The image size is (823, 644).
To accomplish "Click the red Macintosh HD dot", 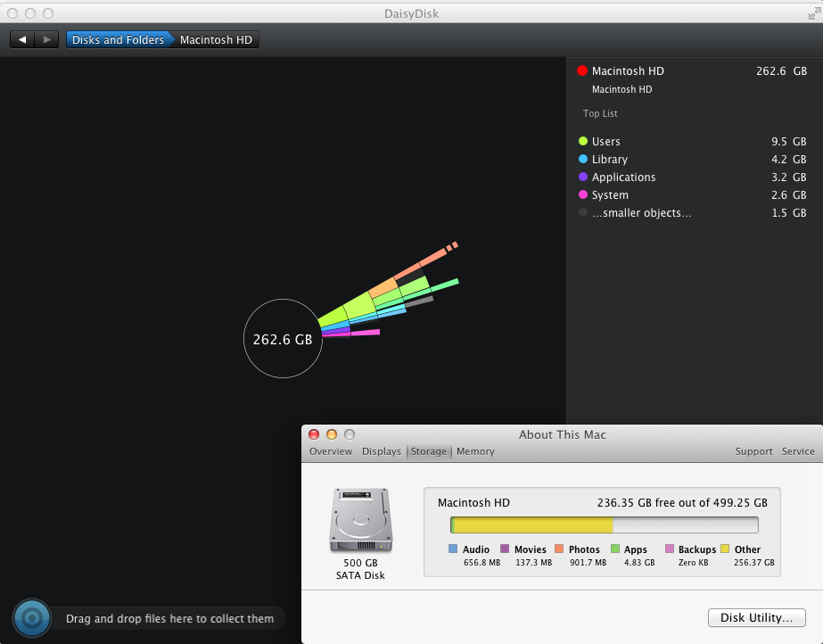I will 582,70.
